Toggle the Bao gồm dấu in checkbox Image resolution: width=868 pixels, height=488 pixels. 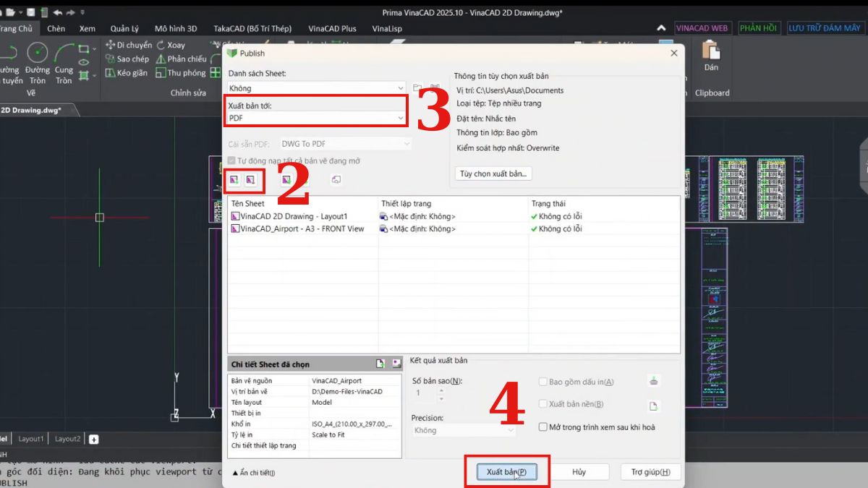pyautogui.click(x=543, y=382)
